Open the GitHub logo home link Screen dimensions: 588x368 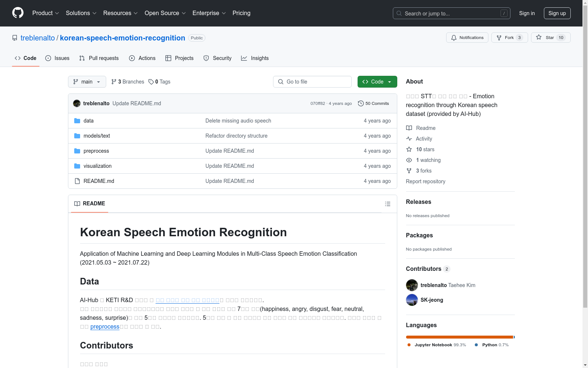[18, 13]
